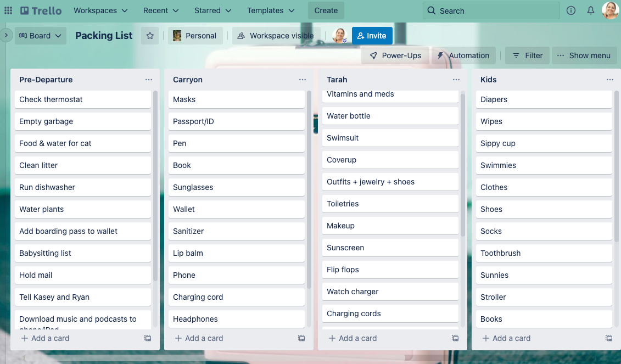The height and width of the screenshot is (364, 621).
Task: Add a card to Pre-Departure list
Action: [44, 338]
